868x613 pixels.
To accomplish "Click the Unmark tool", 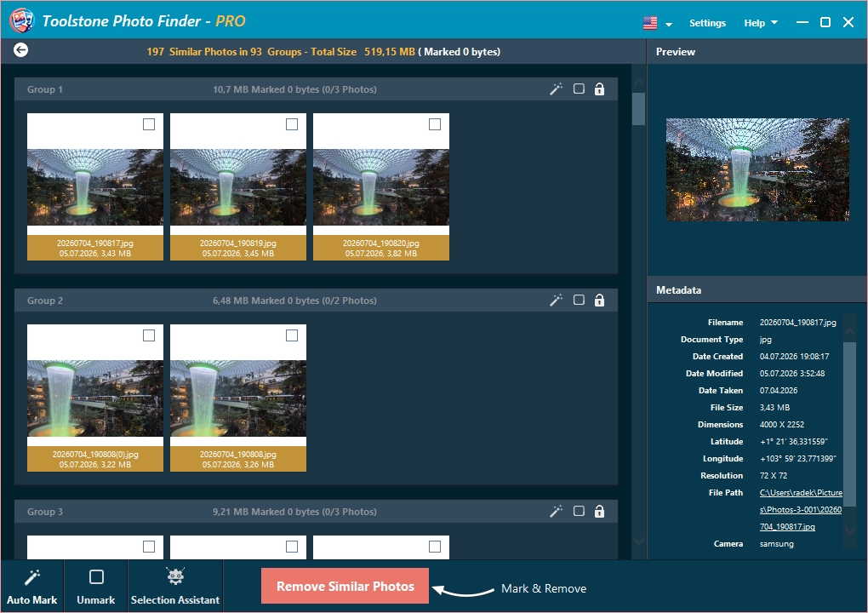I will pyautogui.click(x=96, y=587).
